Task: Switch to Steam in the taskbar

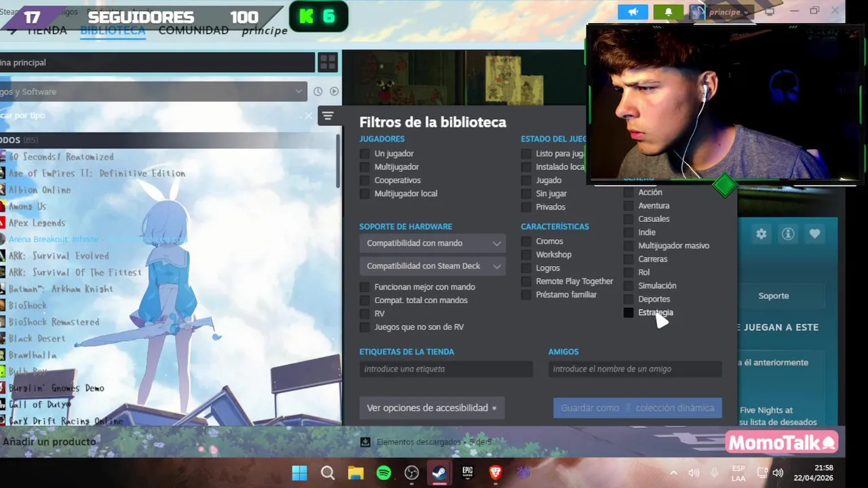Action: pyautogui.click(x=439, y=472)
